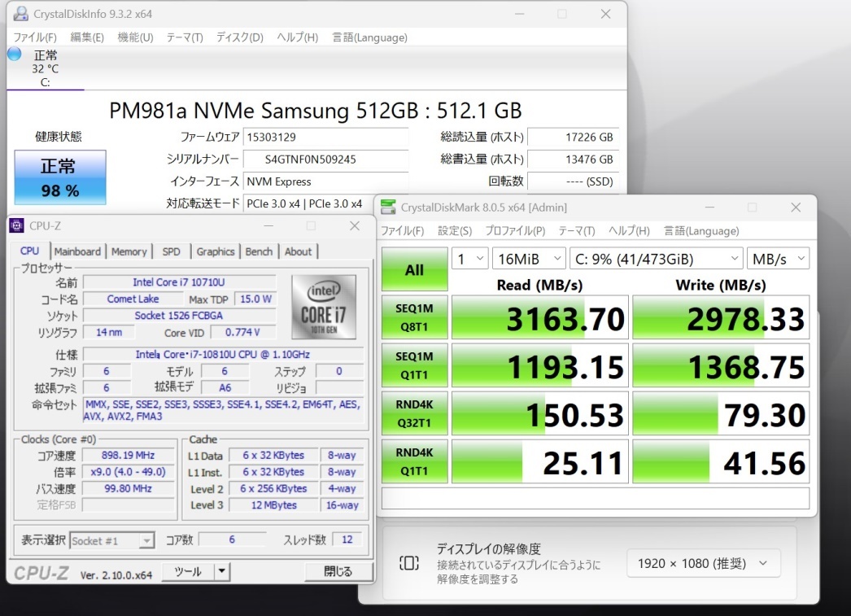Click the Socket 1526 FCBGA value
This screenshot has width=851, height=616.
click(x=179, y=316)
